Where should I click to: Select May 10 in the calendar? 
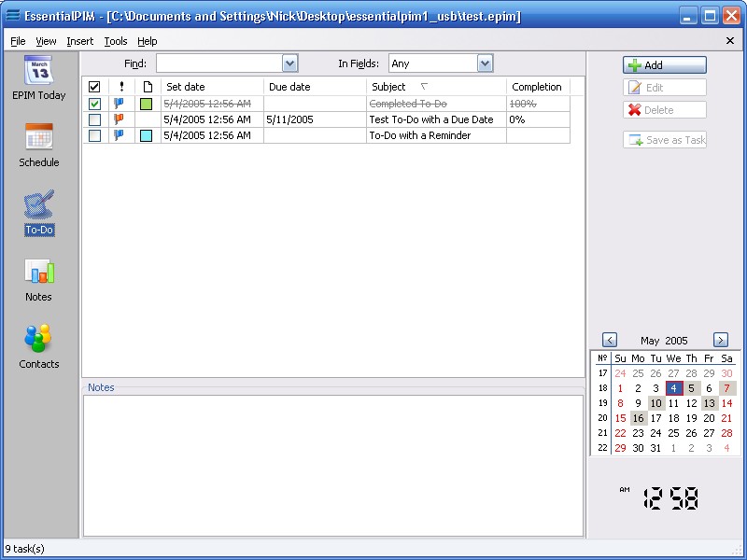click(656, 403)
